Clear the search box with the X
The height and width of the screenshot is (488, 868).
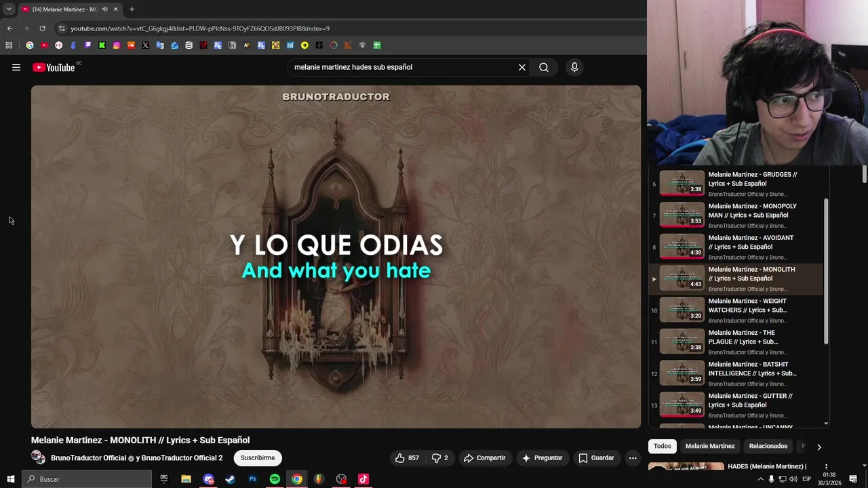click(522, 67)
